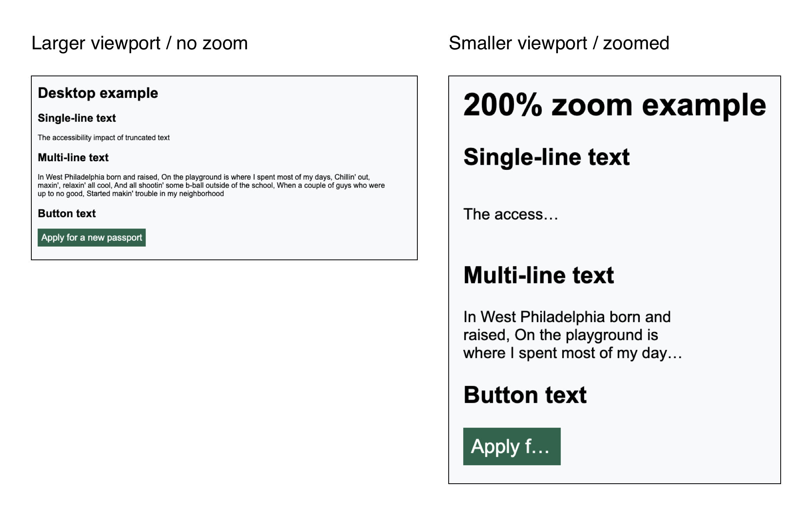Select the 'Desktop example' heading
The image size is (812, 515).
(98, 93)
